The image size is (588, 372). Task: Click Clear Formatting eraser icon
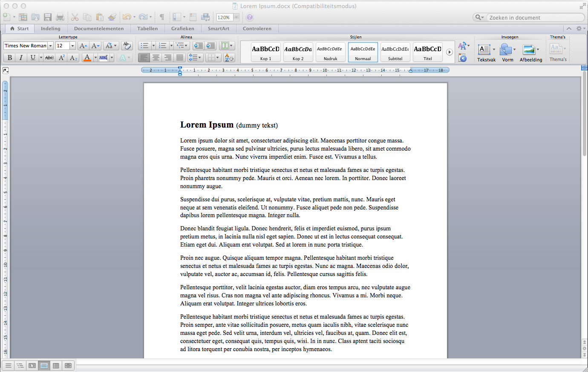point(127,46)
